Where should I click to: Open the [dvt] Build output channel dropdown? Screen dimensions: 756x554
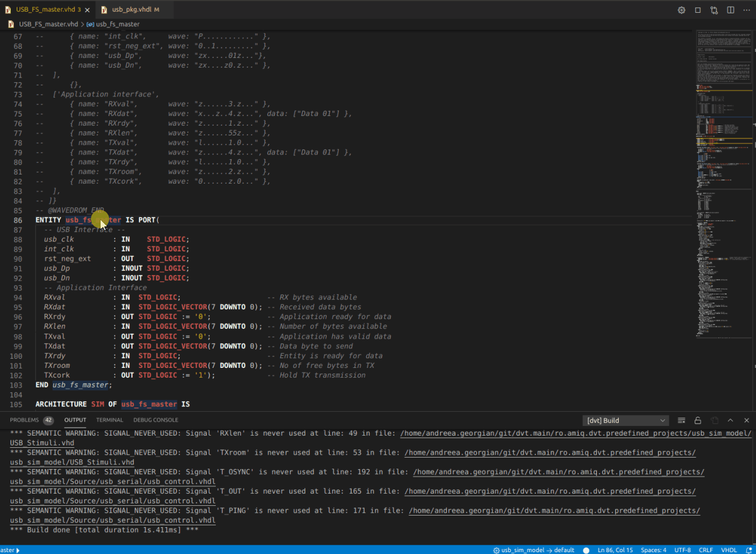click(625, 420)
